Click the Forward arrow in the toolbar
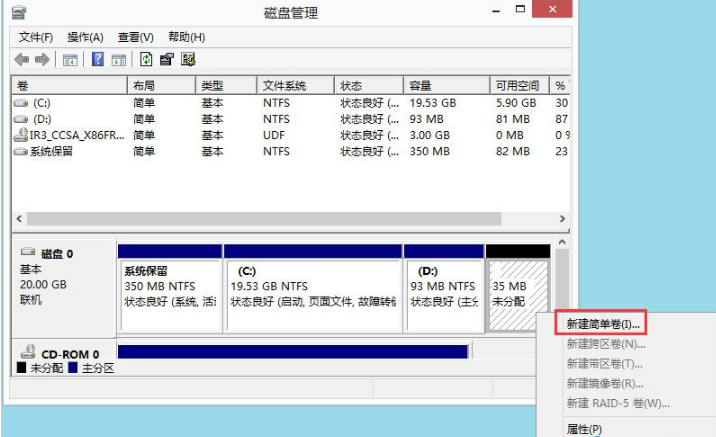 [x=42, y=60]
